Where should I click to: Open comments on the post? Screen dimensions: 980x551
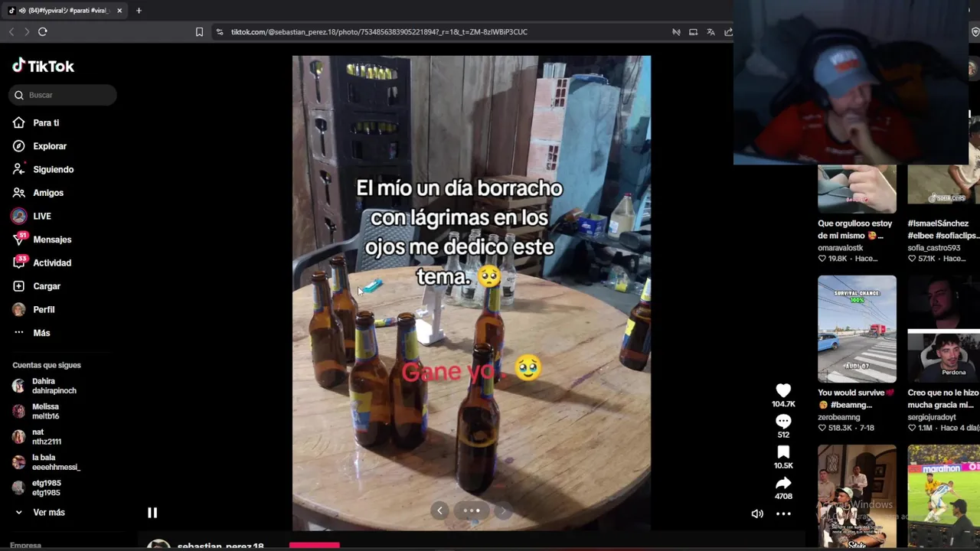point(783,422)
